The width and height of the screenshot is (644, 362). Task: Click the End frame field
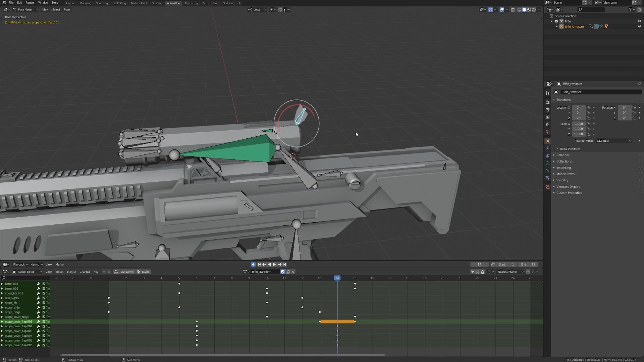point(529,265)
